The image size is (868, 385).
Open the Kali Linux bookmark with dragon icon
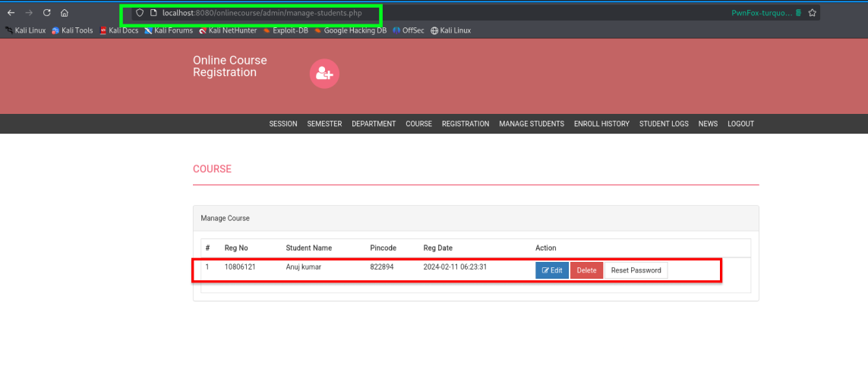coord(26,30)
